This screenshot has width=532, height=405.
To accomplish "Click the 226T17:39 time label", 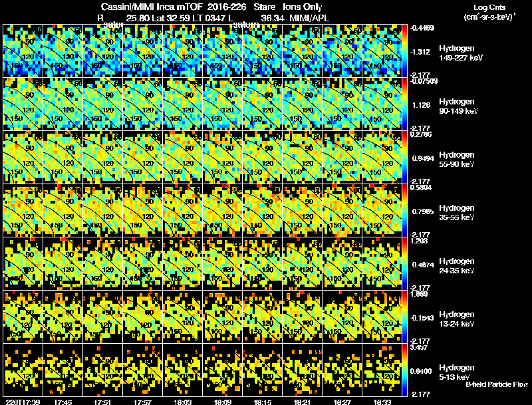I will (23, 402).
